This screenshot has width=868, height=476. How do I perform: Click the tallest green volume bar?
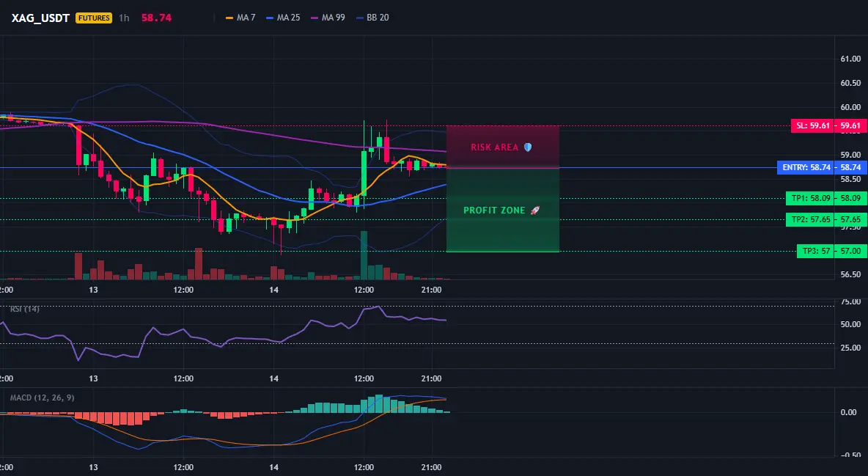[x=364, y=255]
